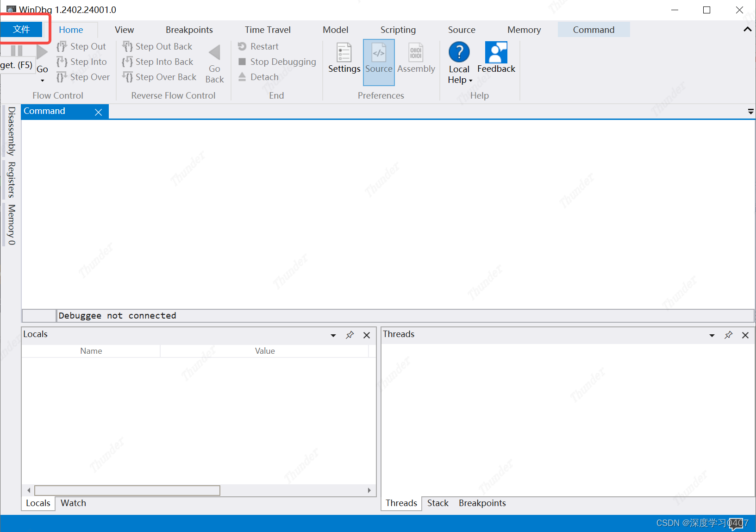Open the 文件 file menu
756x532 pixels.
click(21, 30)
